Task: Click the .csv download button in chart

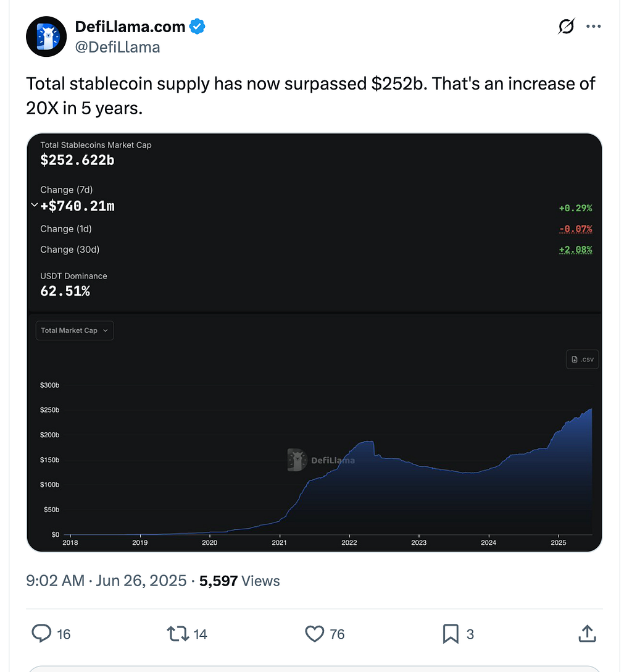Action: coord(583,359)
